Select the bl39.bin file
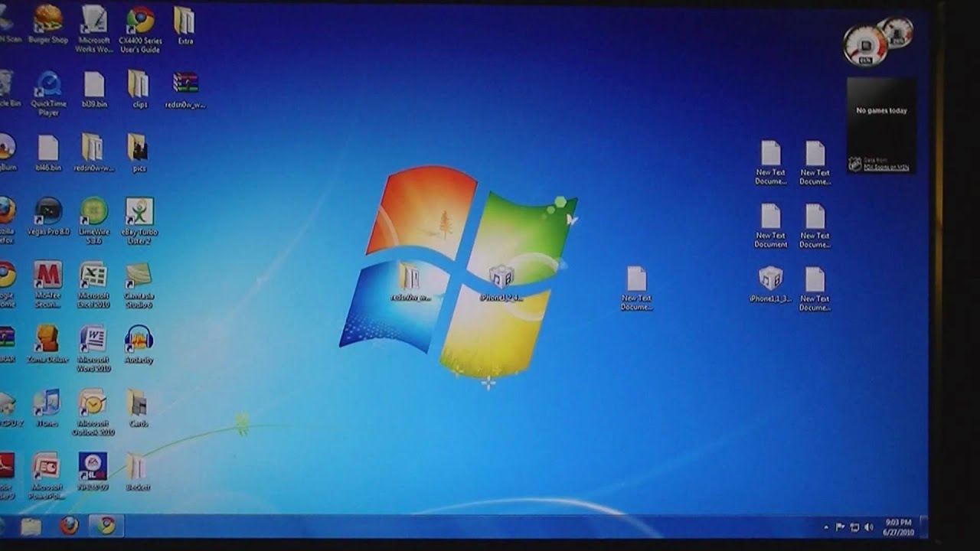This screenshot has width=980, height=551. click(x=94, y=89)
